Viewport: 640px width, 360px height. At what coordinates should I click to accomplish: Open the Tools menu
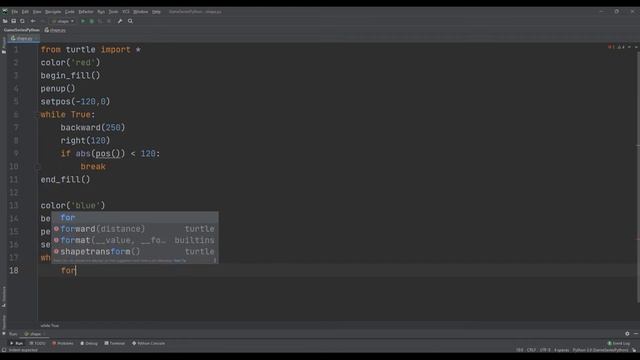click(113, 12)
